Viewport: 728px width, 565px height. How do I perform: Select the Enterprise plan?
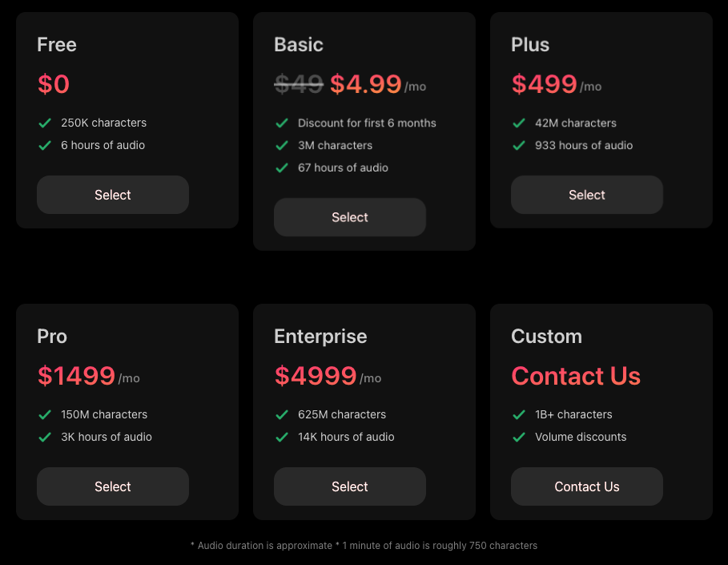click(349, 486)
